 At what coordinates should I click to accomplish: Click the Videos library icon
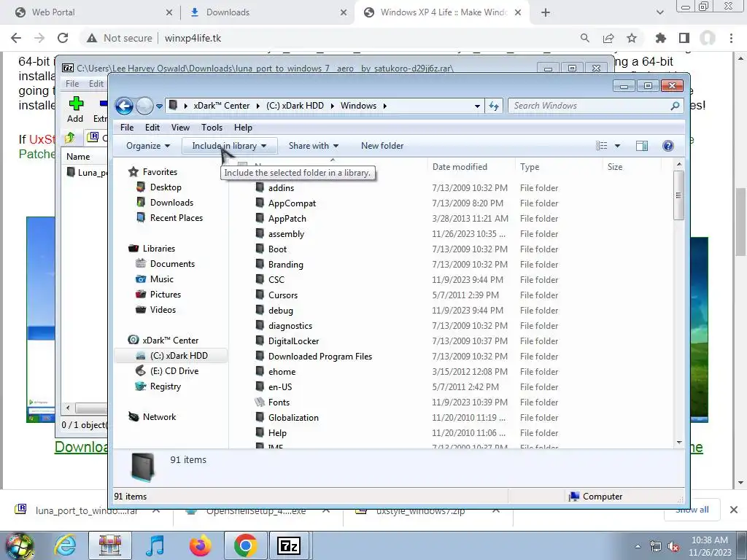[x=141, y=309]
